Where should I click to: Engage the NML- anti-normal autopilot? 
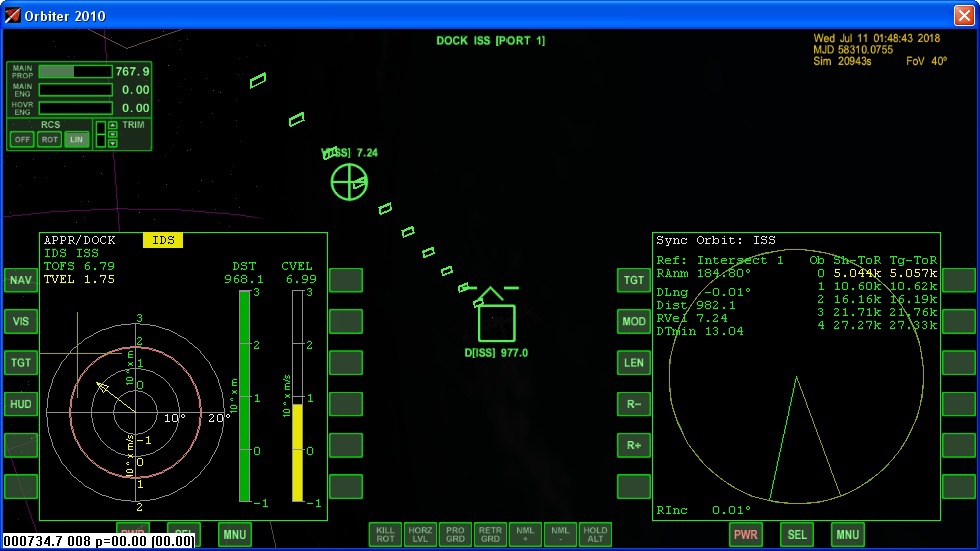560,534
